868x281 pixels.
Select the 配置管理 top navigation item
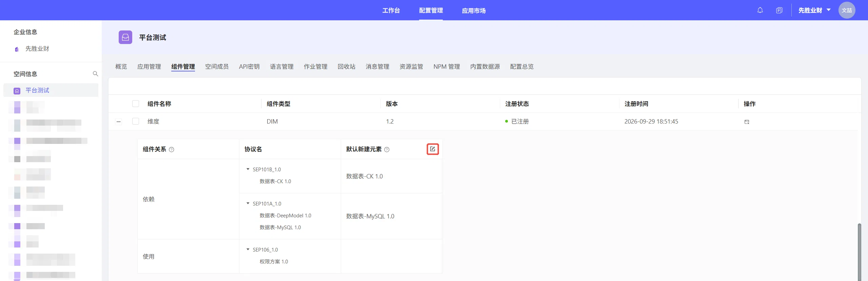point(431,10)
